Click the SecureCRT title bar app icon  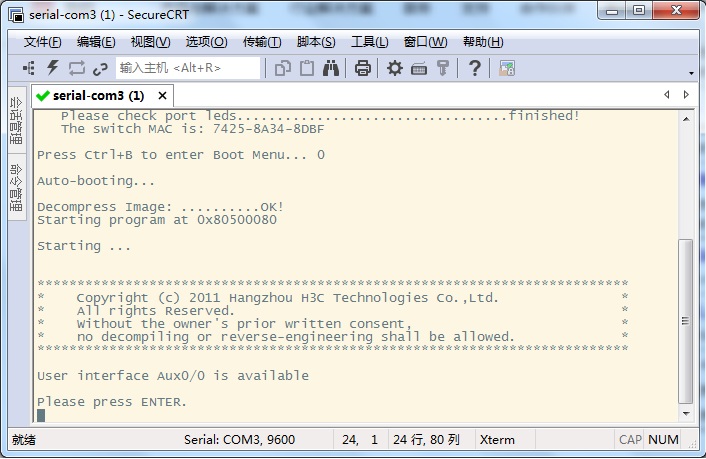click(16, 15)
